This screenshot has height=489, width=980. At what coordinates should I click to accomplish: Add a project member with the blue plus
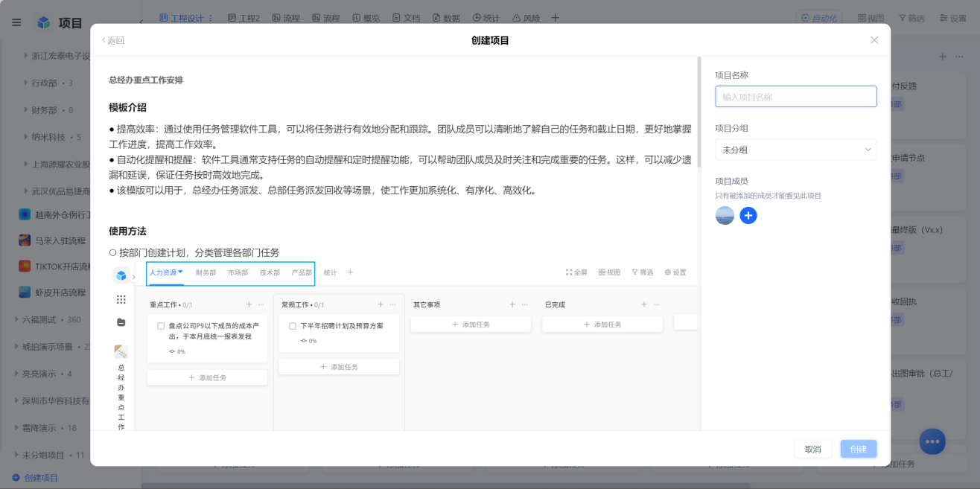click(748, 216)
